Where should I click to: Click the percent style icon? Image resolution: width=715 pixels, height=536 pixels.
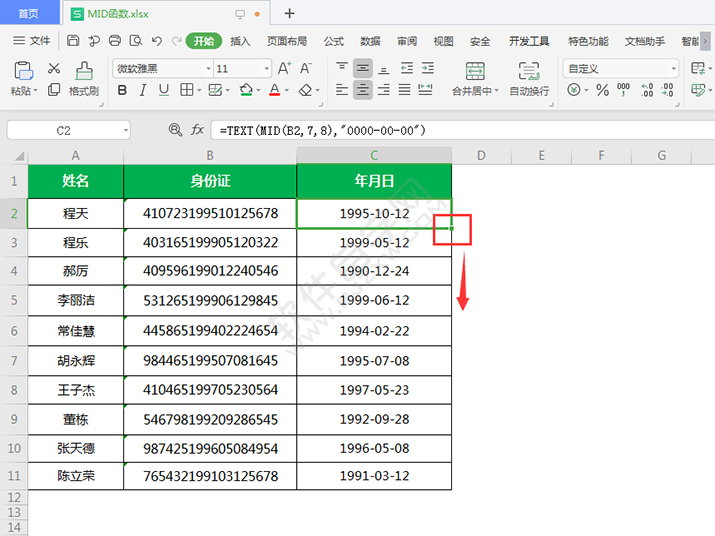[x=602, y=90]
